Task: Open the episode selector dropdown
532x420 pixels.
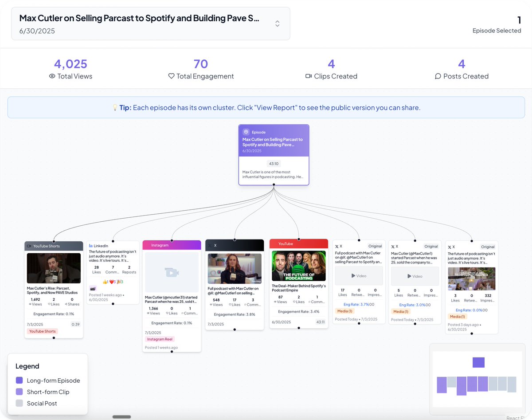Action: pyautogui.click(x=151, y=24)
